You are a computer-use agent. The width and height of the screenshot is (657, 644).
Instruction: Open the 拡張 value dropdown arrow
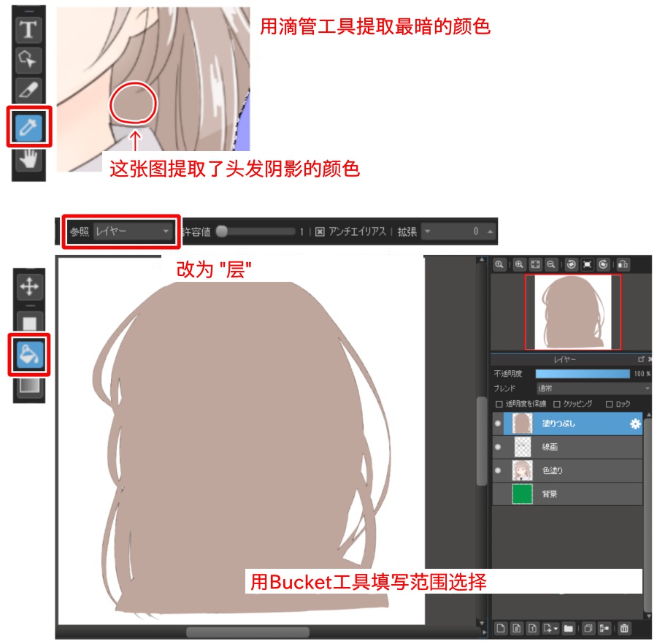tap(427, 231)
